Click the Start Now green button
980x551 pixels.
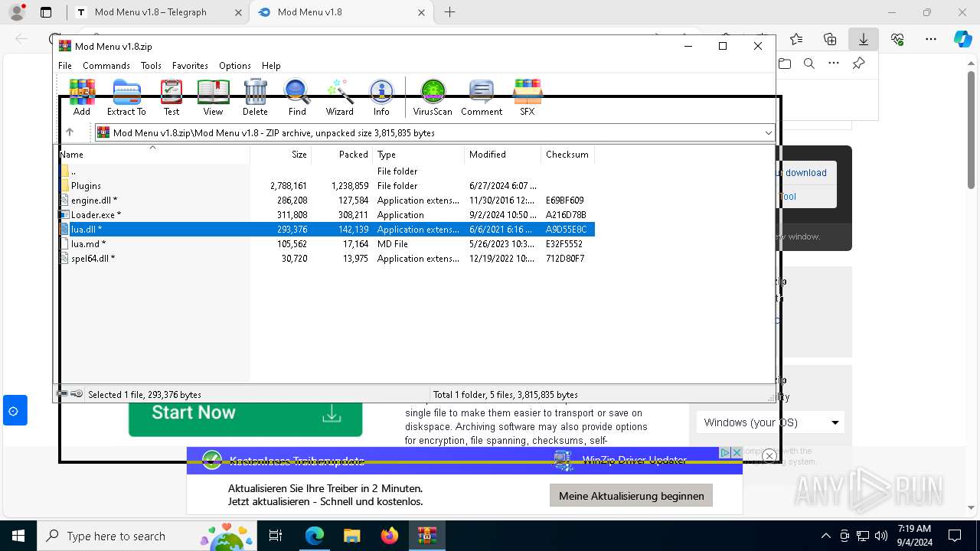tap(245, 415)
